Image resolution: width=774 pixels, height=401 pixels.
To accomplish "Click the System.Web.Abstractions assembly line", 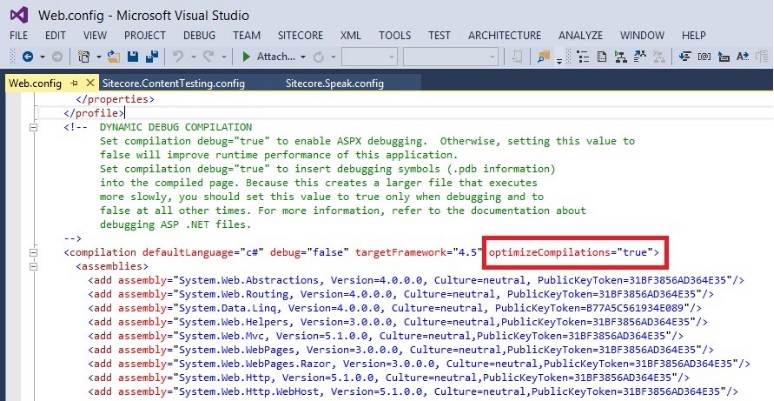I will coord(416,281).
